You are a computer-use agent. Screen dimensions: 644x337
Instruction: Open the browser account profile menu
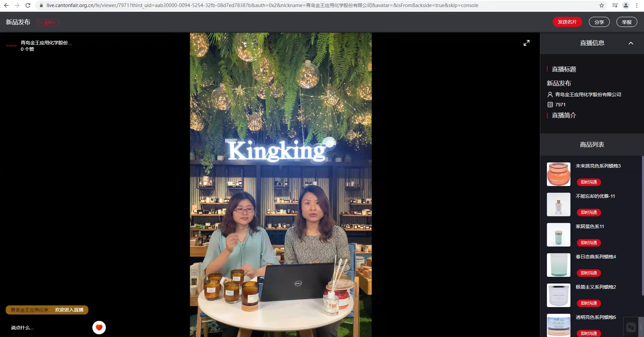pyautogui.click(x=625, y=5)
